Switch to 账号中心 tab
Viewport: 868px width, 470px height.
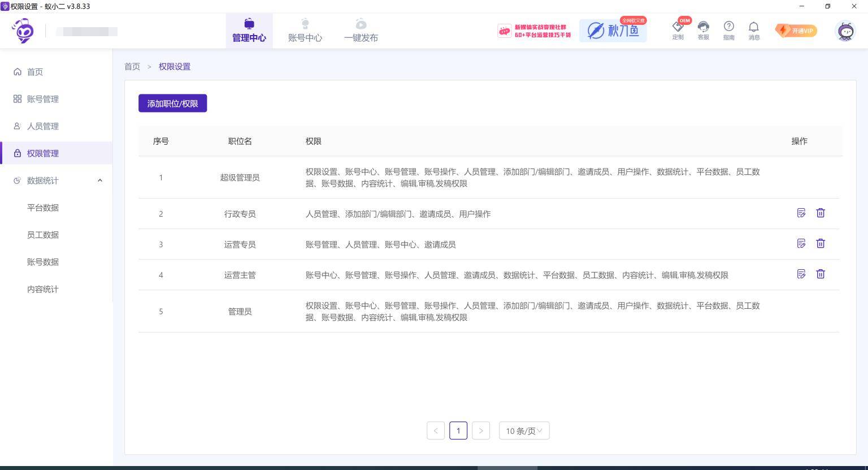(x=305, y=31)
